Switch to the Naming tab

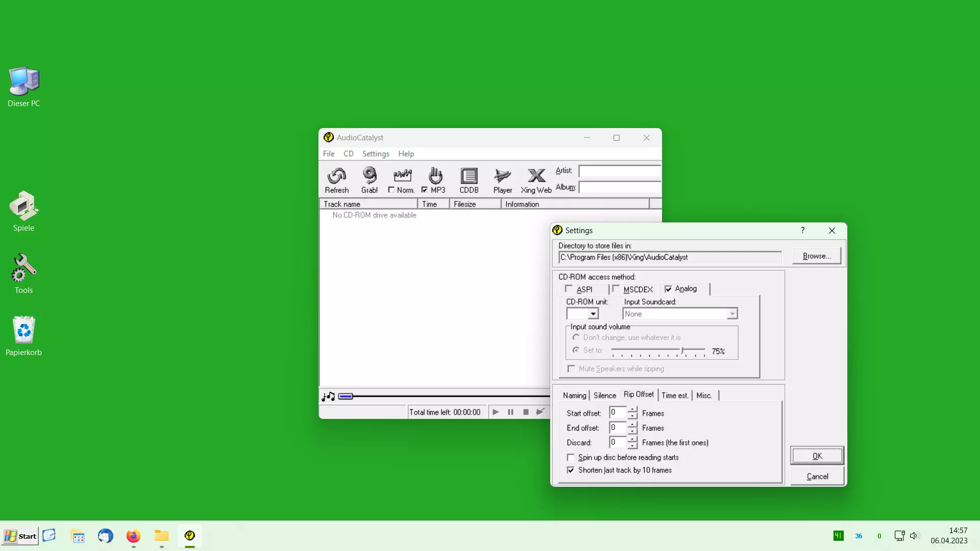574,395
